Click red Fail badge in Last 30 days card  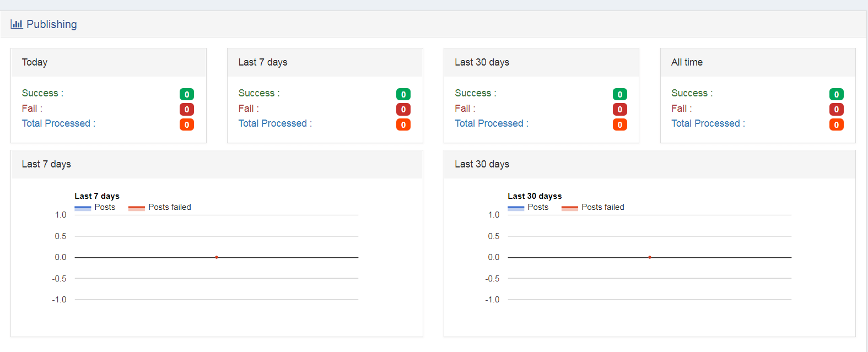pyautogui.click(x=620, y=109)
